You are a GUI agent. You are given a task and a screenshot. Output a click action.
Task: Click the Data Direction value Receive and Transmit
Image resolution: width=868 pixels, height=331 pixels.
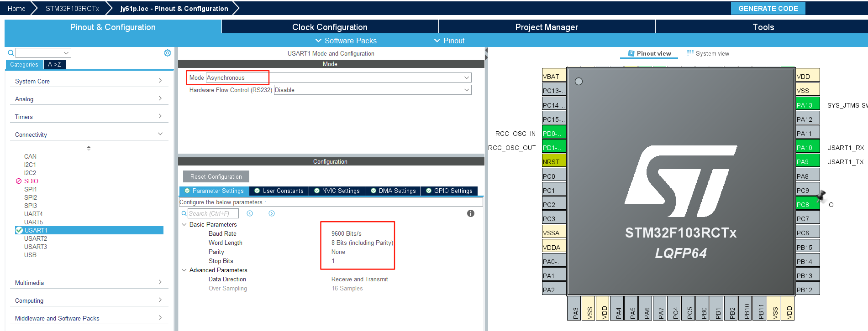(x=360, y=279)
